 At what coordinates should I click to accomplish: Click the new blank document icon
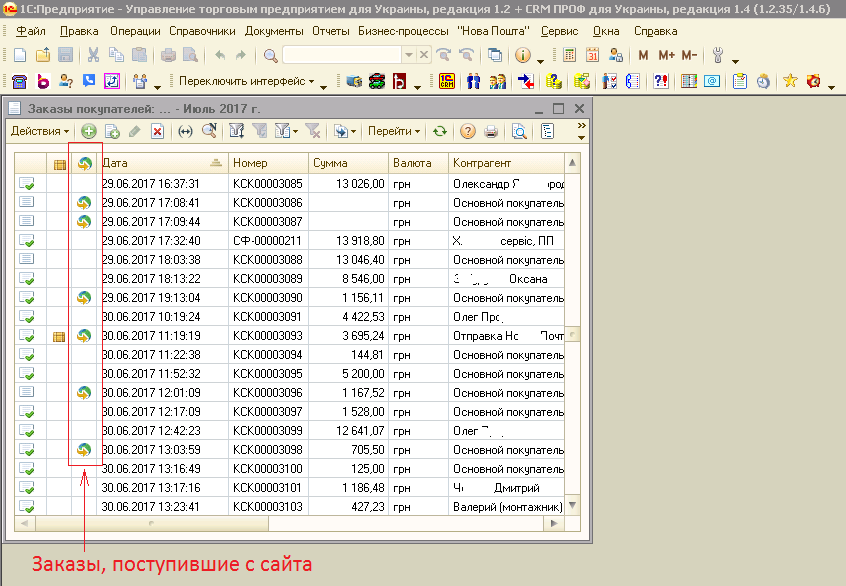(19, 54)
